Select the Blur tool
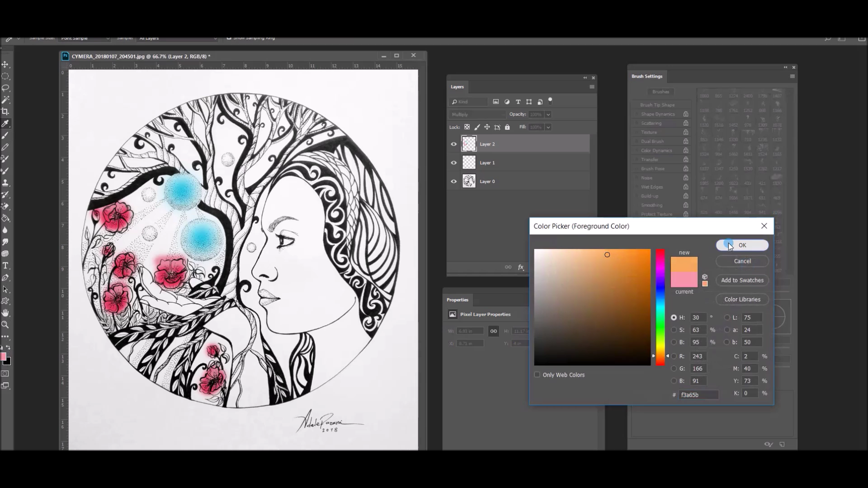 pos(5,230)
